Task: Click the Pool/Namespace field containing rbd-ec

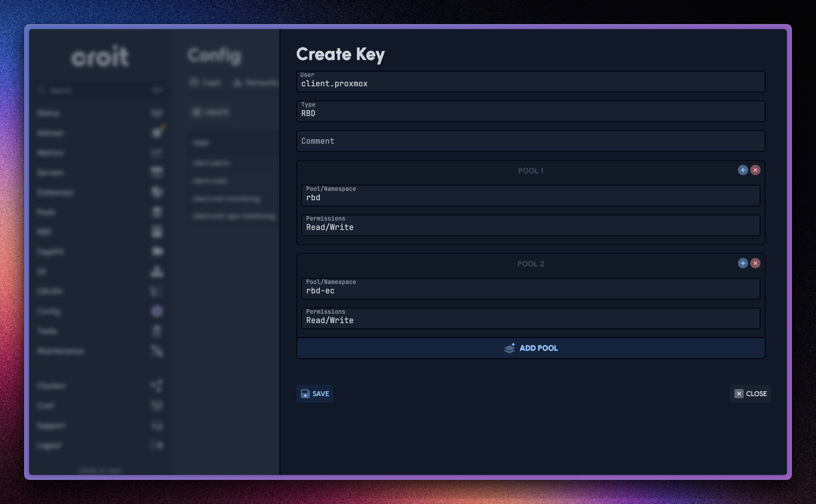Action: click(530, 289)
